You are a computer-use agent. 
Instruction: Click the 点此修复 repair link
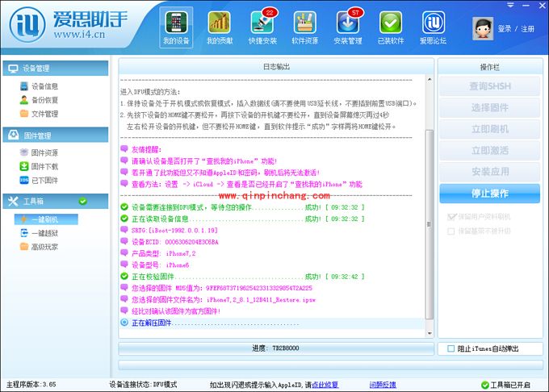[325, 385]
